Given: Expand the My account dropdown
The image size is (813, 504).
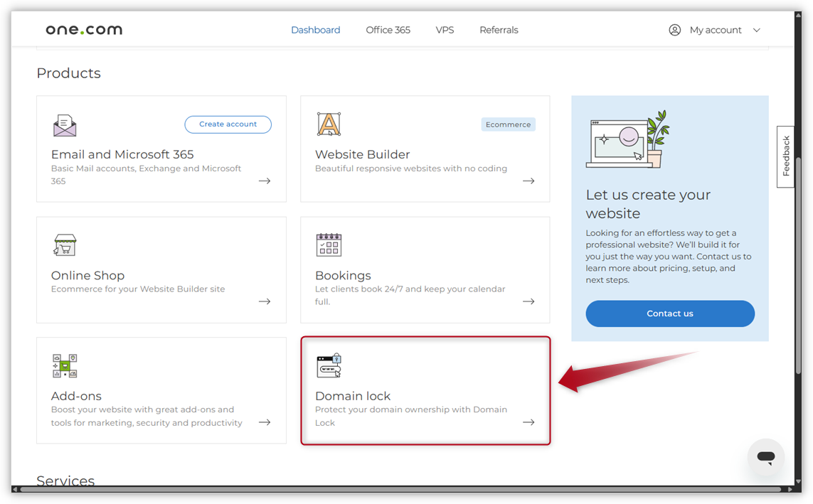Looking at the screenshot, I should tap(756, 30).
